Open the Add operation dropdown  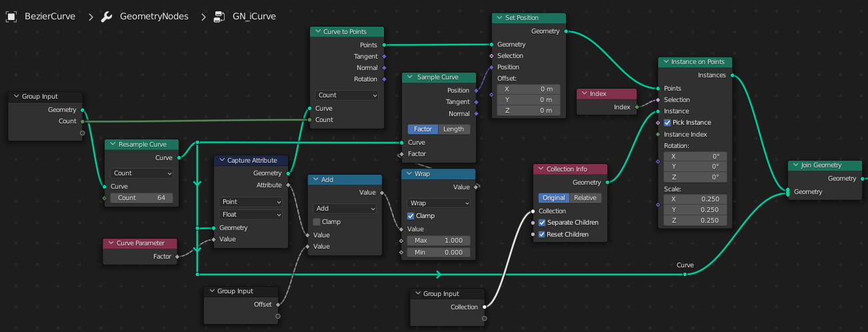pos(345,209)
